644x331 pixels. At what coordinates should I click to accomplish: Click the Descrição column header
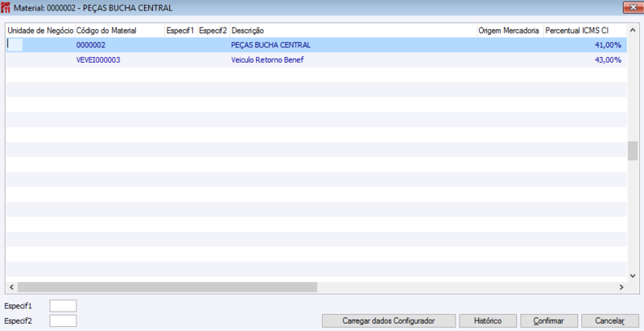click(353, 31)
